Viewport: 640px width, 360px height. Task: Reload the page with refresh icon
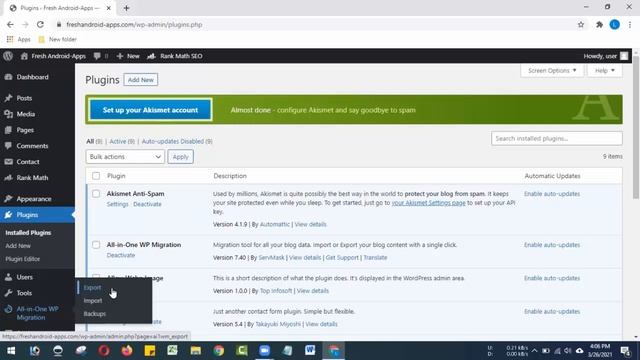[x=40, y=24]
